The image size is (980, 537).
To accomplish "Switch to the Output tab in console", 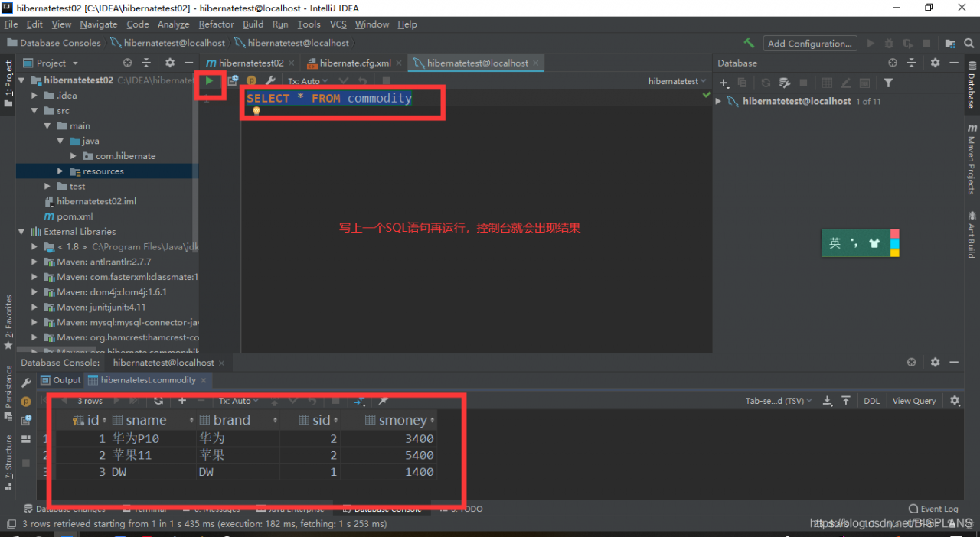I will pyautogui.click(x=60, y=380).
